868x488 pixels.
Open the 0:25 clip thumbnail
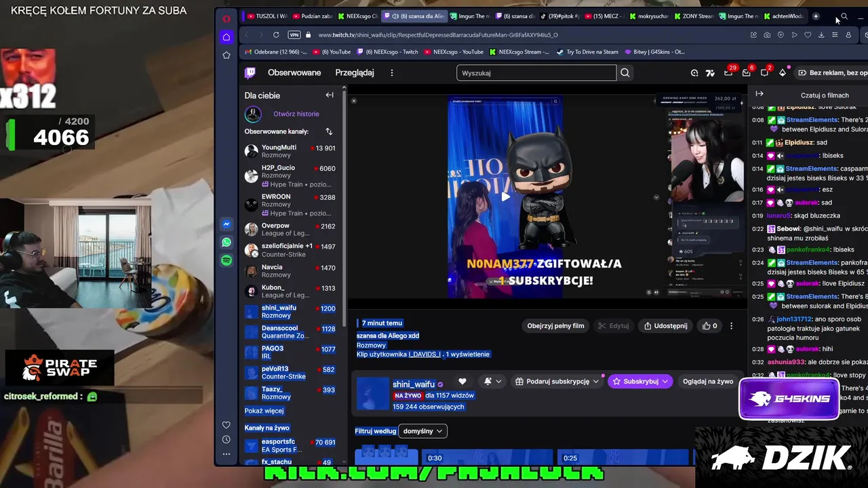click(x=623, y=457)
